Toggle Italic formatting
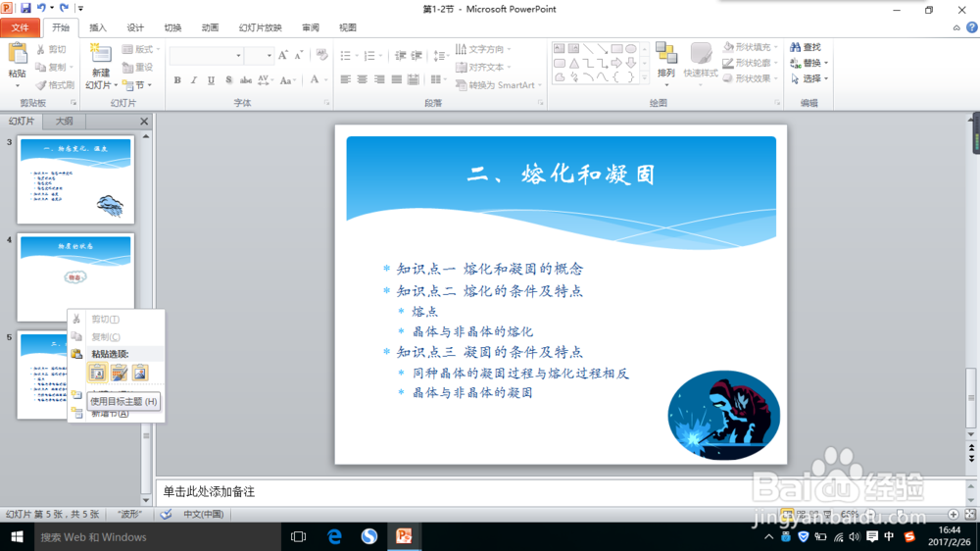980x551 pixels. coord(194,80)
